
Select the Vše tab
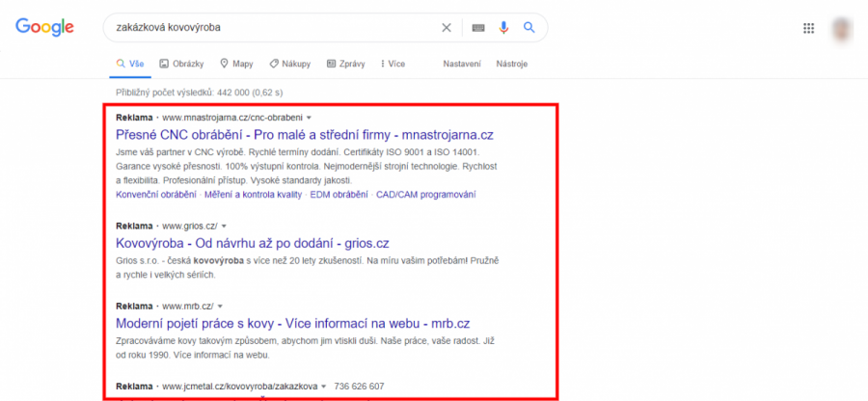pos(130,65)
